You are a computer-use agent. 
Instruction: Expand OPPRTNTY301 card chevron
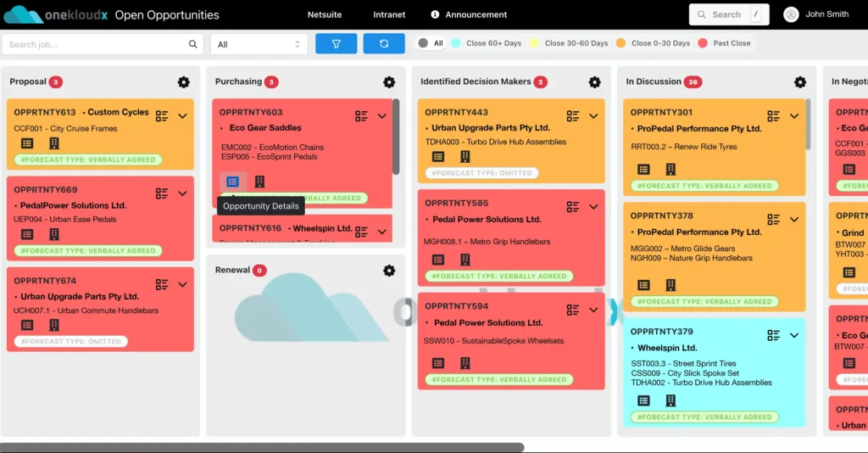[794, 115]
